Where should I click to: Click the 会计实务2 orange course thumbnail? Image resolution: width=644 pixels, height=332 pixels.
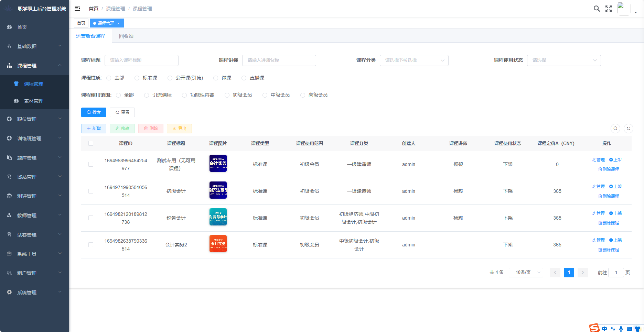click(218, 244)
